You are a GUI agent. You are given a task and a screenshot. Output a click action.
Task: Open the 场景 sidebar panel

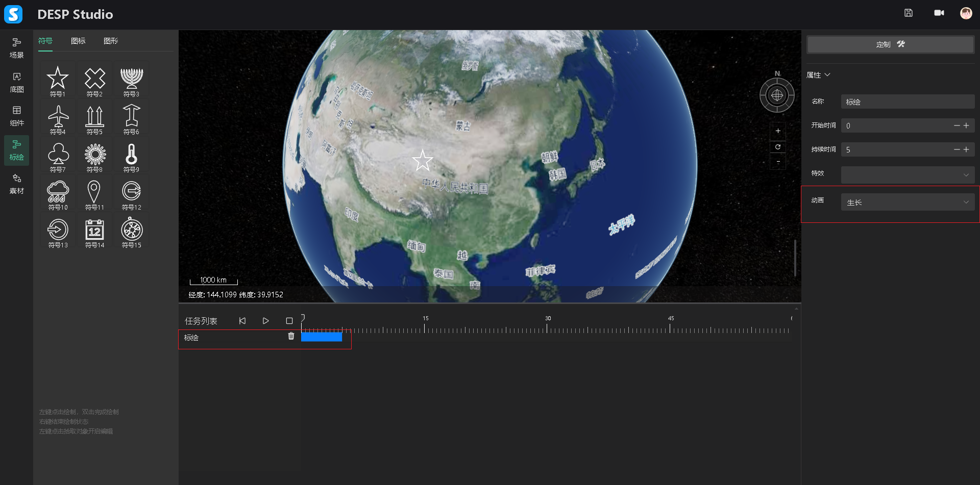17,48
